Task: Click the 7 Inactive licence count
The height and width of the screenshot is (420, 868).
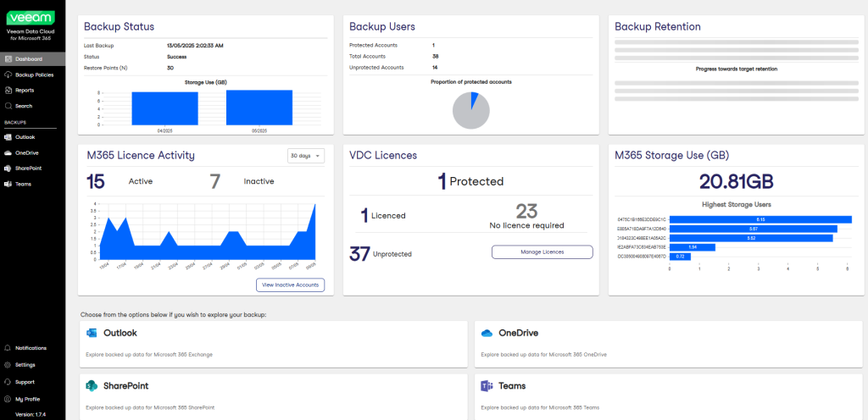Action: (215, 181)
